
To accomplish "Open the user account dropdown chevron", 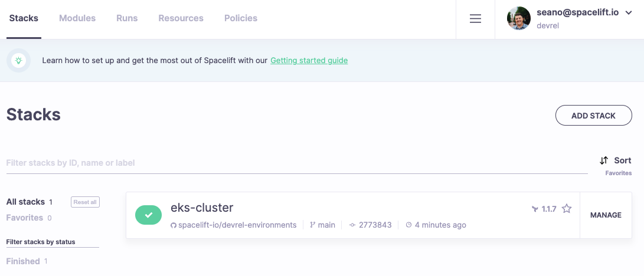I will click(x=628, y=13).
